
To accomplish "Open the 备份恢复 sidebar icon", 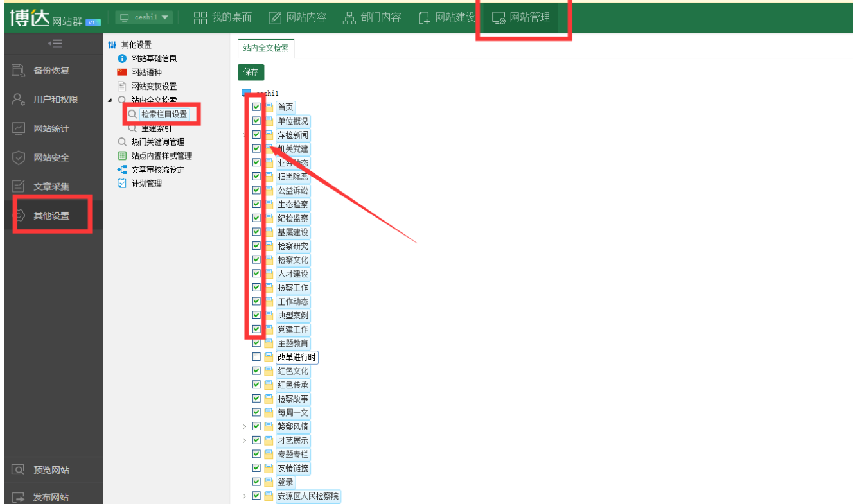I will [x=19, y=71].
